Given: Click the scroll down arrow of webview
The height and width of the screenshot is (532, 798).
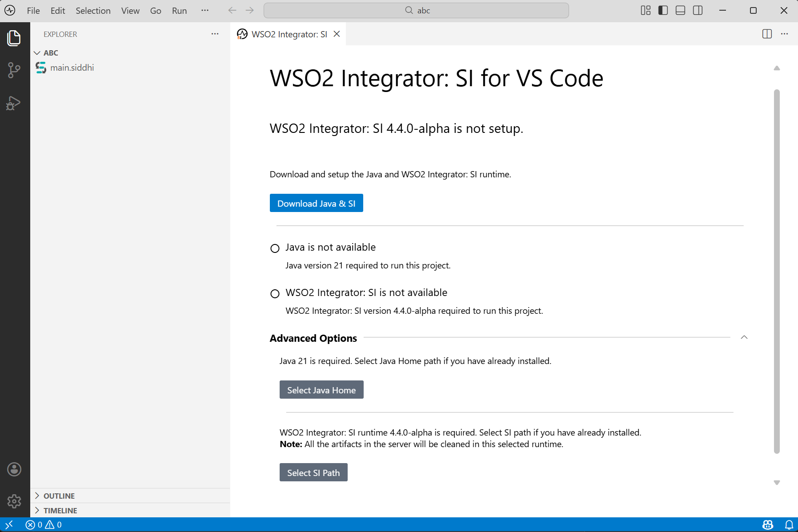Looking at the screenshot, I should pos(777,483).
